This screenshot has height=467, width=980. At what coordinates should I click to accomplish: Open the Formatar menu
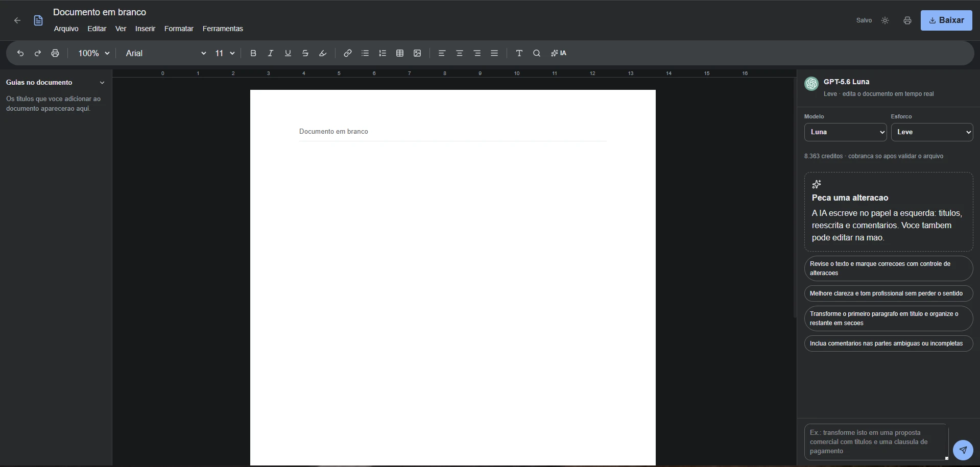pos(179,29)
